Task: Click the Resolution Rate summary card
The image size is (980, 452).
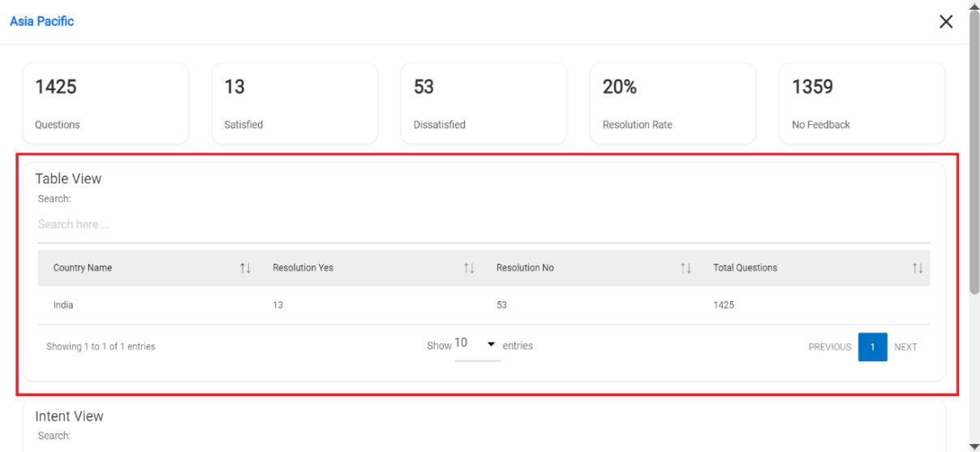Action: click(673, 104)
